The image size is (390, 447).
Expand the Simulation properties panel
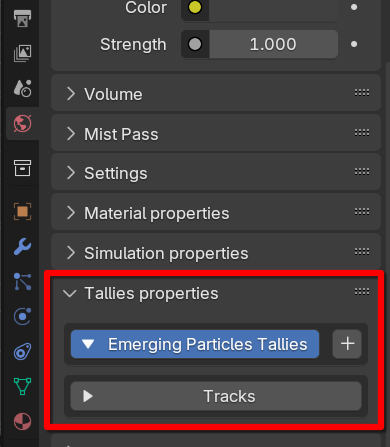pyautogui.click(x=216, y=253)
